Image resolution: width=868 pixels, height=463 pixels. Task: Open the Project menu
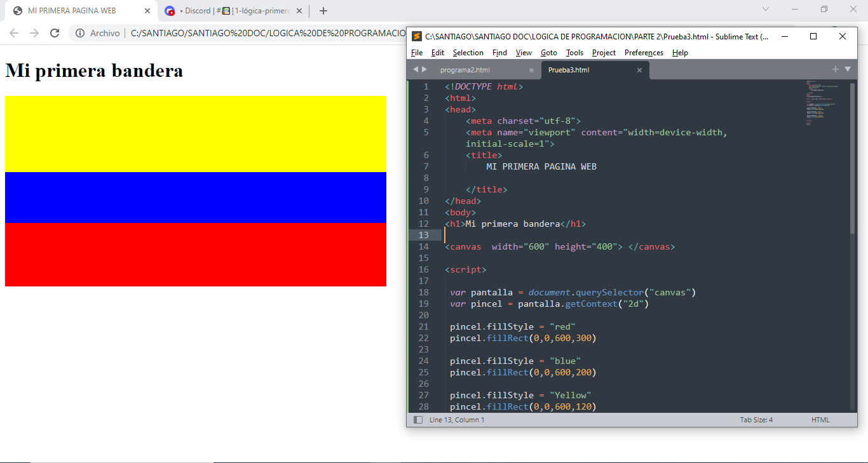604,53
